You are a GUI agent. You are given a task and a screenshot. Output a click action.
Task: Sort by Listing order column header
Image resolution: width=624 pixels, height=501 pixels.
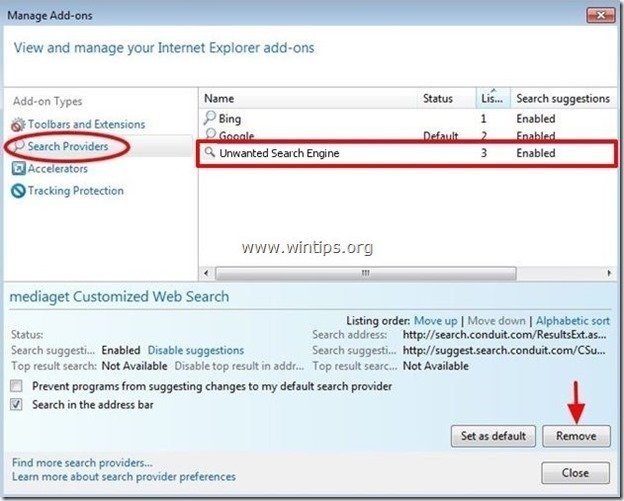(x=493, y=98)
